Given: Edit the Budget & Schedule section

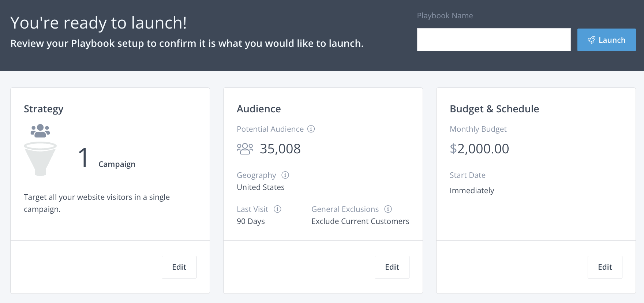Looking at the screenshot, I should point(604,267).
